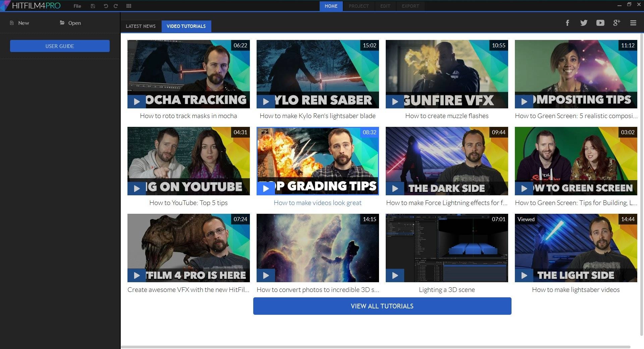The image size is (644, 349).
Task: Switch to the Home tab
Action: pos(331,6)
